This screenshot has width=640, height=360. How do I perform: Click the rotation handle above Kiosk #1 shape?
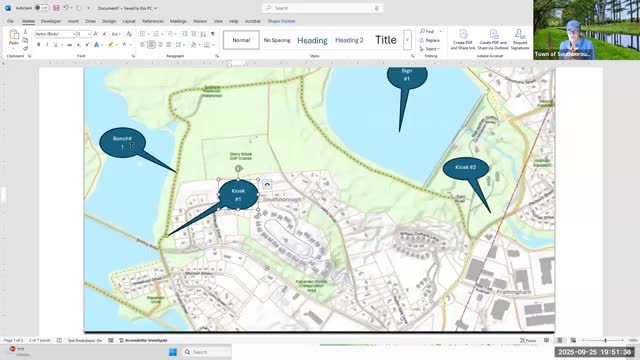[239, 168]
